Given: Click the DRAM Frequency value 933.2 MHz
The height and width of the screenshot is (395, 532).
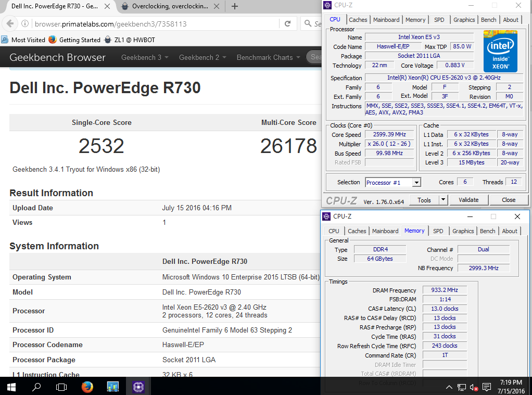Looking at the screenshot, I should click(x=445, y=290).
